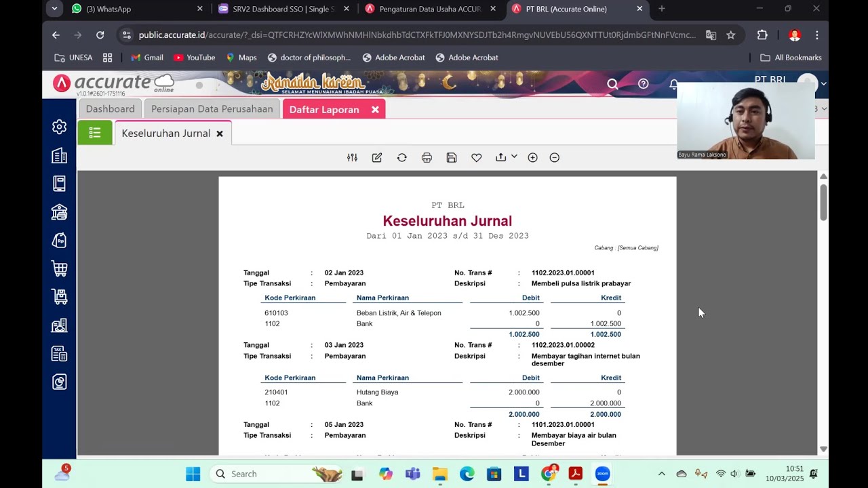Viewport: 868px width, 488px height.
Task: Show hidden system tray icons chevron
Action: [x=662, y=474]
